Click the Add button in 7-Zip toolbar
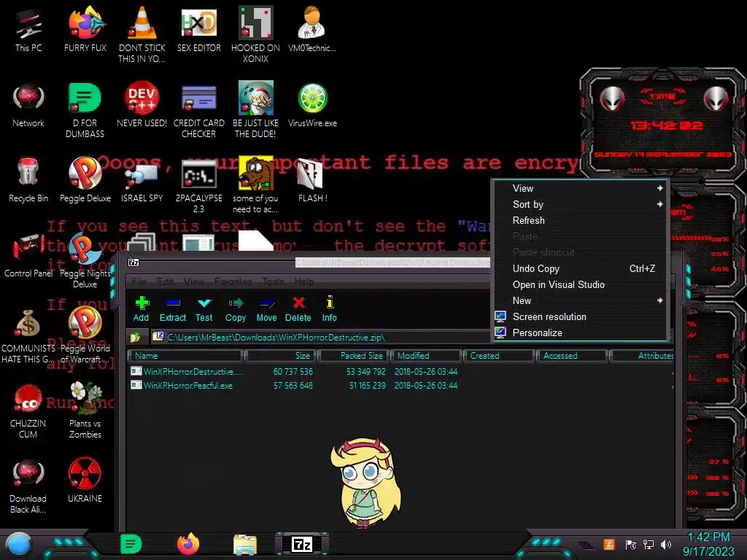 coord(141,309)
